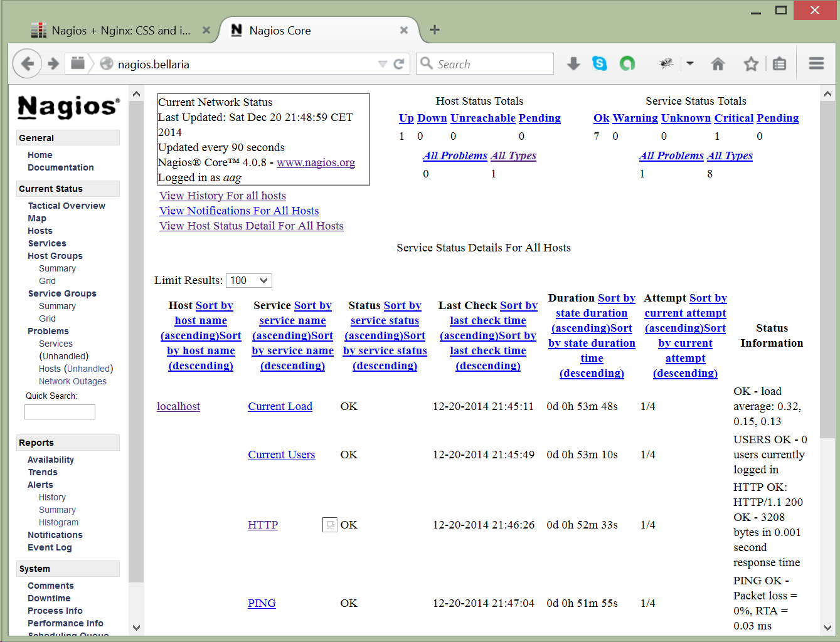Open Event Log in the sidebar
840x642 pixels.
coord(50,547)
